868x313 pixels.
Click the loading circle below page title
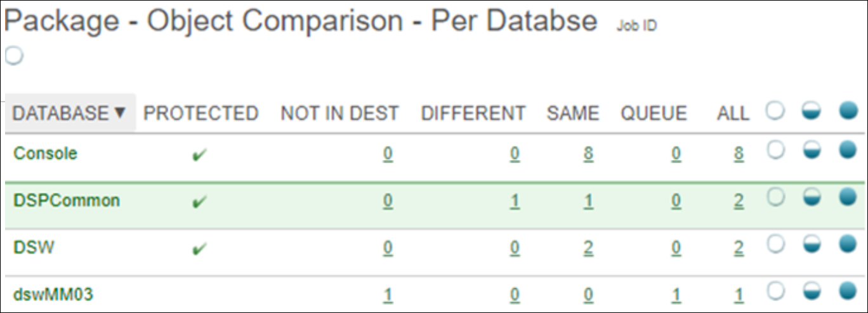tap(14, 56)
